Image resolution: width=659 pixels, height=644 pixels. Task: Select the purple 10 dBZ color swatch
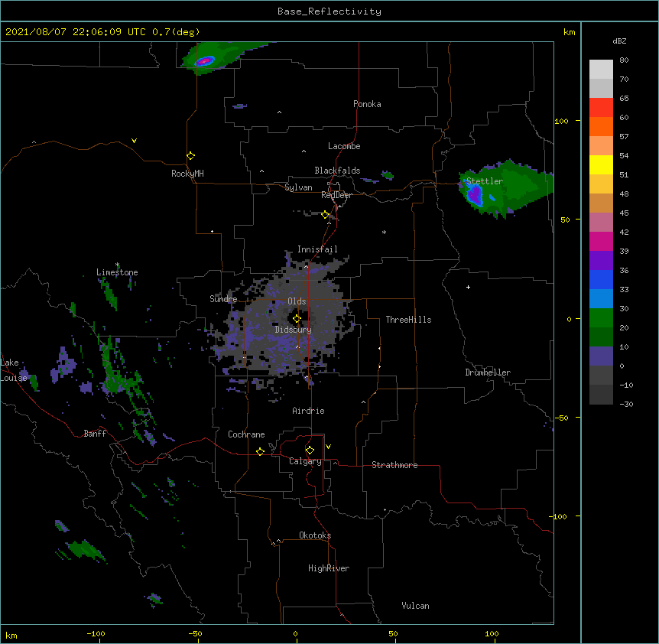click(601, 356)
